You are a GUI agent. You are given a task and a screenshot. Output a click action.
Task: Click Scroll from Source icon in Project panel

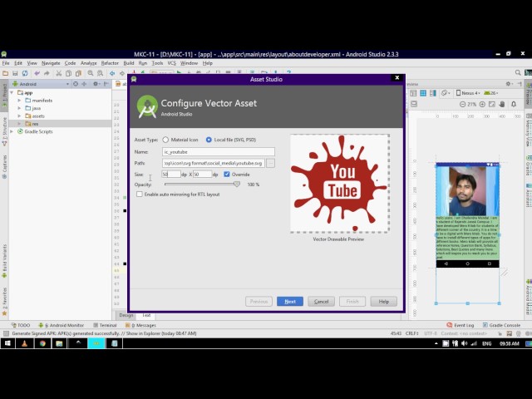click(x=76, y=84)
